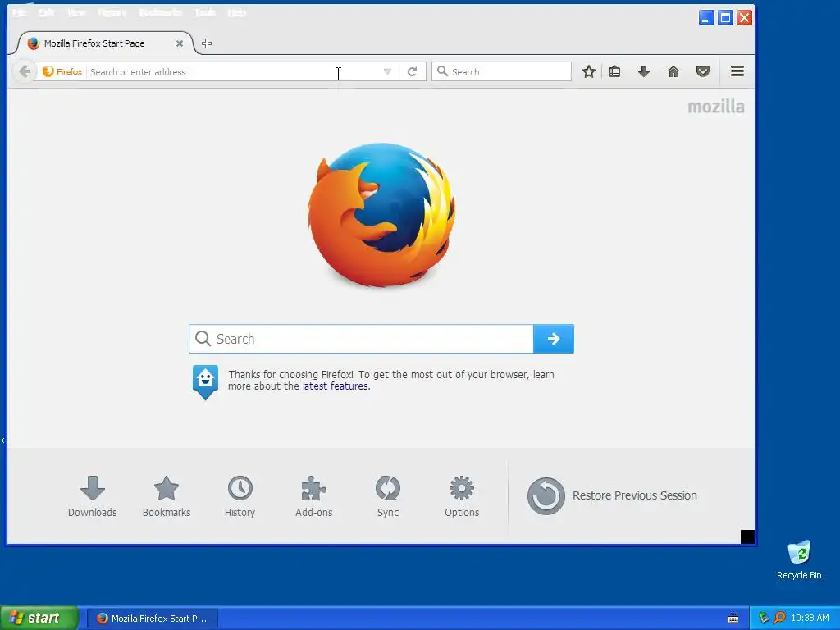Click the taskbar clock showing 10:38 AM
840x630 pixels.
click(x=810, y=619)
